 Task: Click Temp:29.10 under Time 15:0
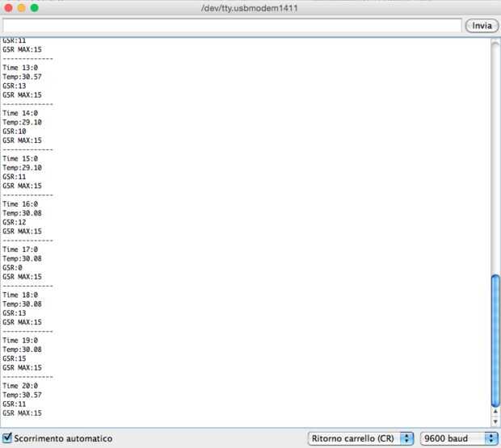pos(22,168)
